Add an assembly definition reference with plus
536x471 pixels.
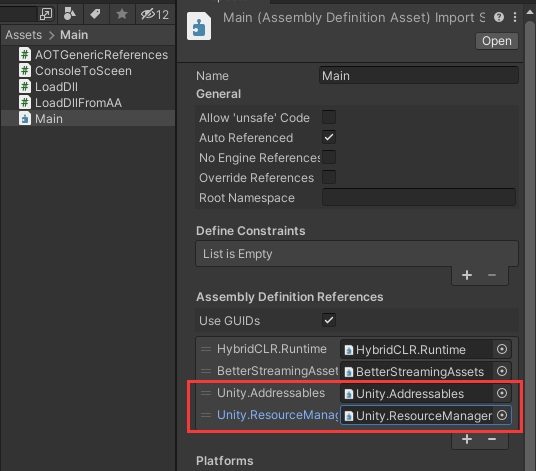[467, 439]
